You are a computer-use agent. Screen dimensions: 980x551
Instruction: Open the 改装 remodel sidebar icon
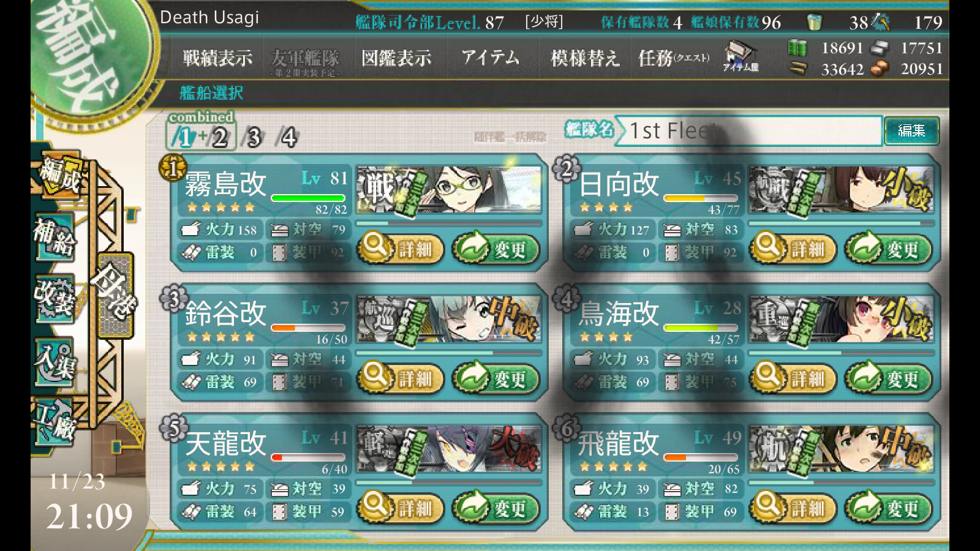tap(55, 299)
